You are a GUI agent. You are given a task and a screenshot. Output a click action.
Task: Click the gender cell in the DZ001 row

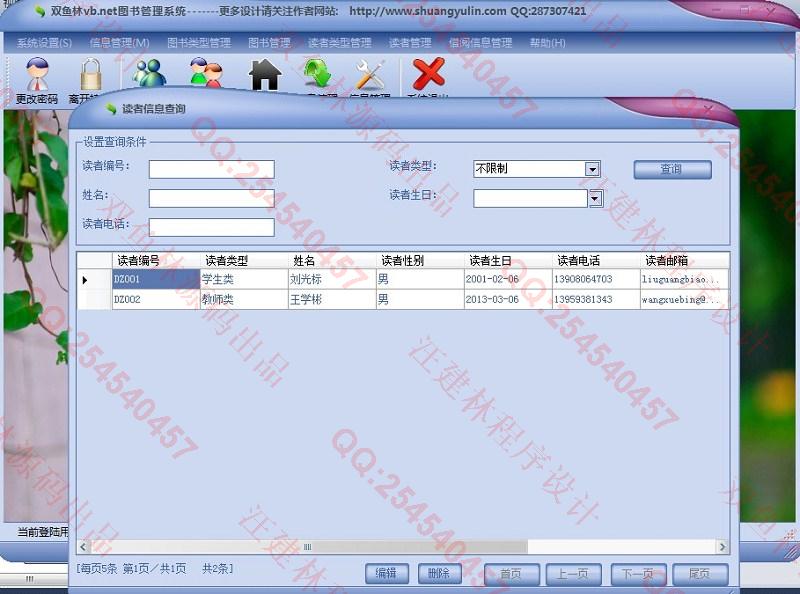(x=420, y=279)
